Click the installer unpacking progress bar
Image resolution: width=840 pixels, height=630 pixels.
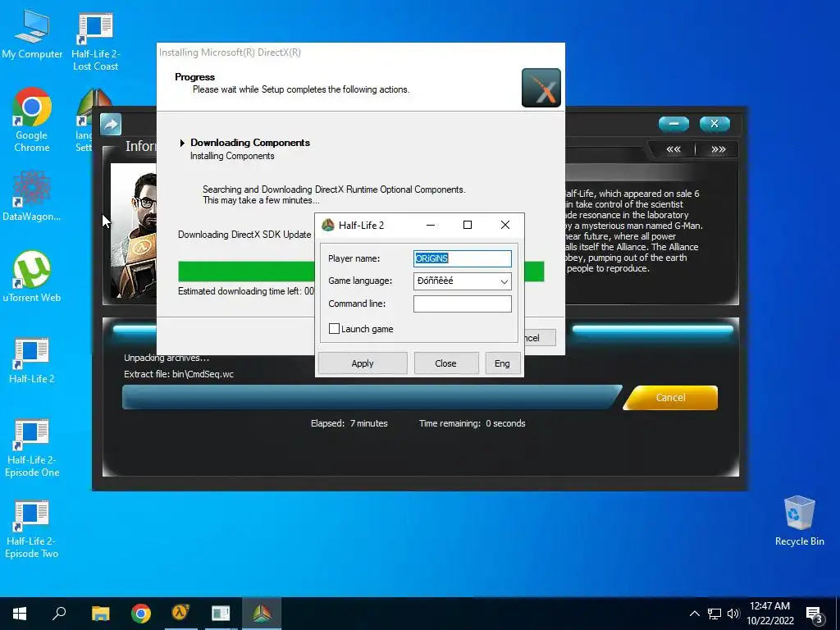(372, 398)
